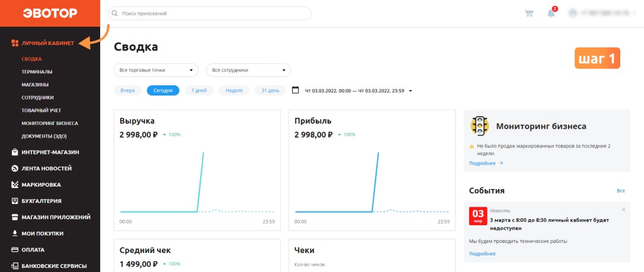Image resolution: width=644 pixels, height=272 pixels.
Task: Expand the Все сотрудники dropdown
Action: click(x=248, y=71)
